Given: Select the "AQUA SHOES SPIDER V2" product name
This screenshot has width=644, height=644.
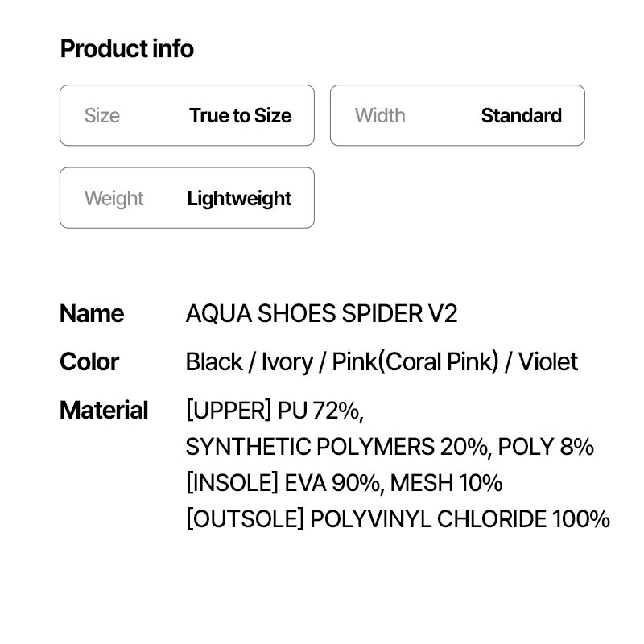Looking at the screenshot, I should point(321,314).
